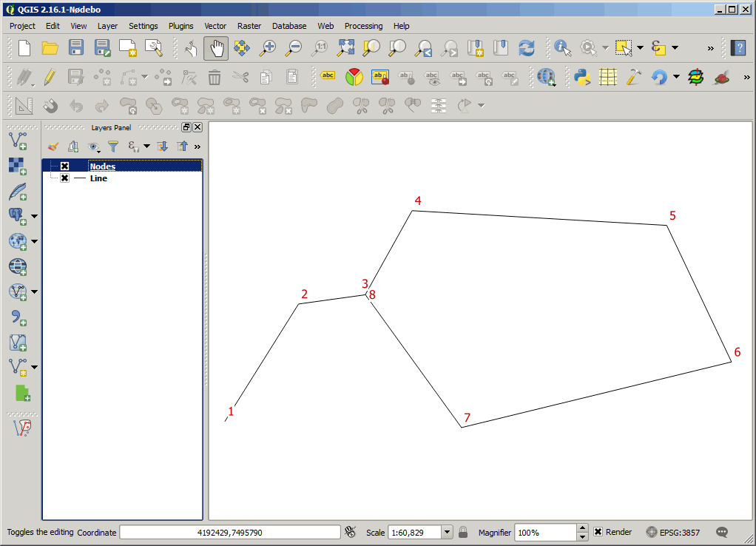Click the Coordinate input field
Screen dimensions: 756x546
229,532
